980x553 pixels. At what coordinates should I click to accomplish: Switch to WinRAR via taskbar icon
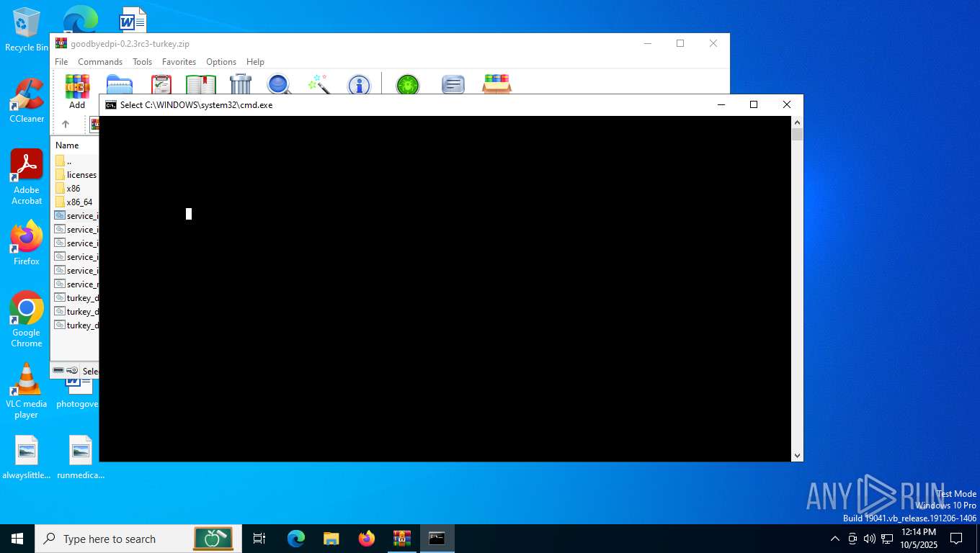click(402, 539)
